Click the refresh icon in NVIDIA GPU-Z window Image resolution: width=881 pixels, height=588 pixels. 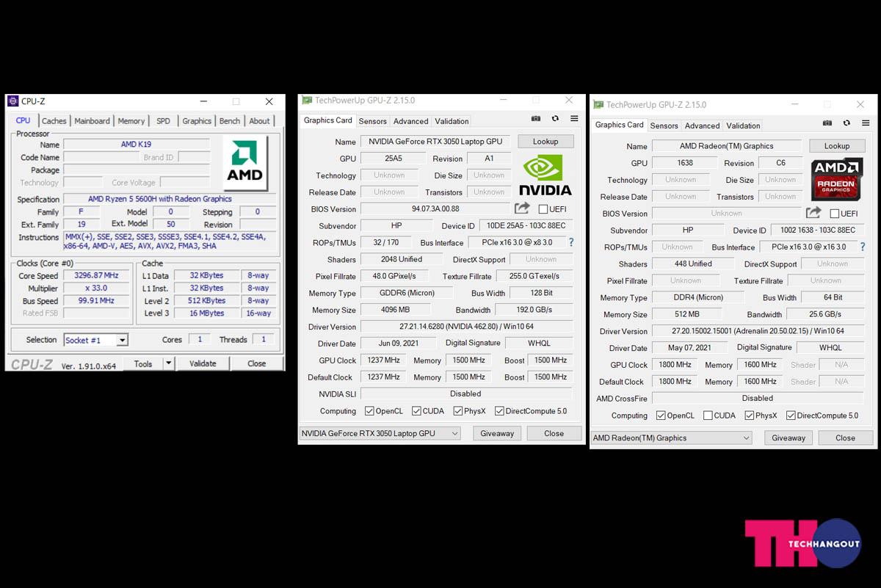pyautogui.click(x=555, y=119)
